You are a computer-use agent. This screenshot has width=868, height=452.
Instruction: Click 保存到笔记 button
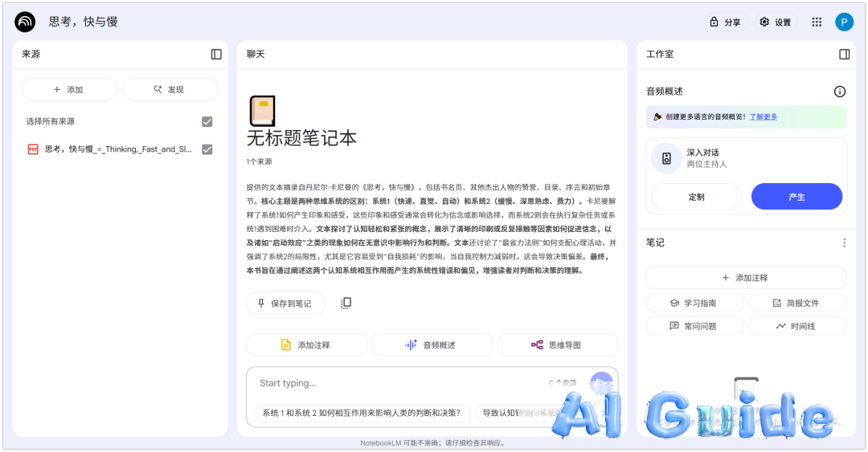coord(285,303)
